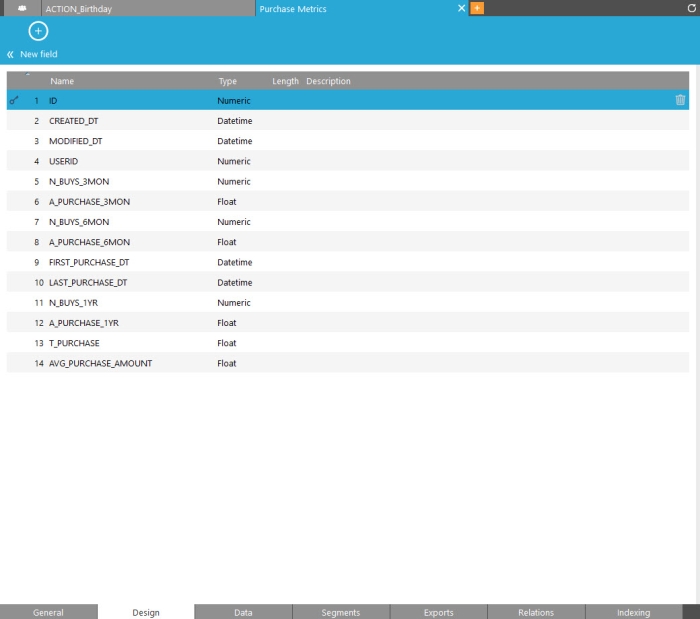Select the Float type of T_PURCHASE
This screenshot has height=619, width=700.
[x=227, y=343]
